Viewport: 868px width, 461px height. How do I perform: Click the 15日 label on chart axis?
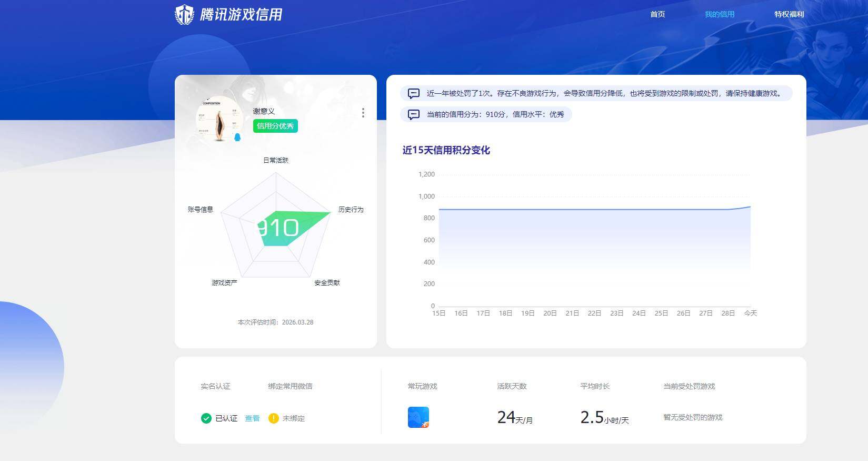[x=439, y=313]
